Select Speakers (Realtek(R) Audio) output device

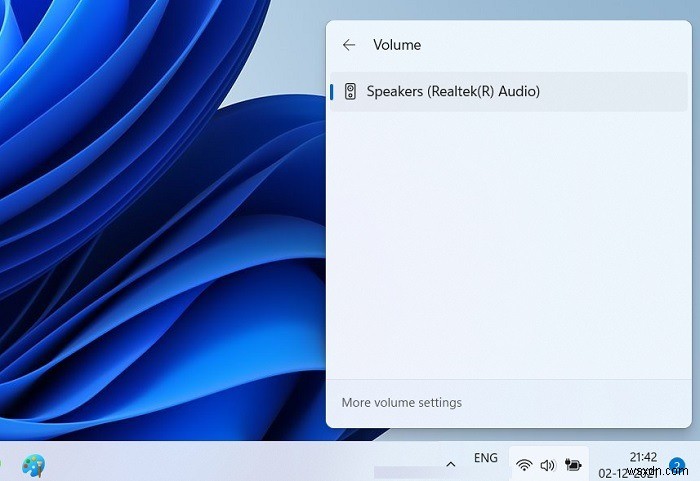click(508, 92)
